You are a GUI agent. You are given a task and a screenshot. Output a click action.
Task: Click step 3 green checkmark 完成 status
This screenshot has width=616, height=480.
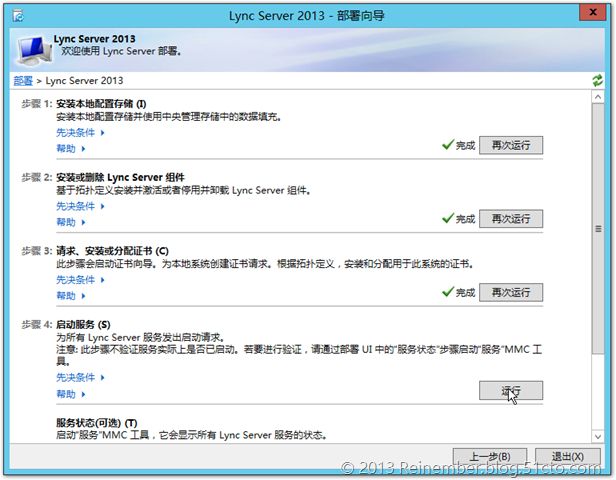[458, 292]
